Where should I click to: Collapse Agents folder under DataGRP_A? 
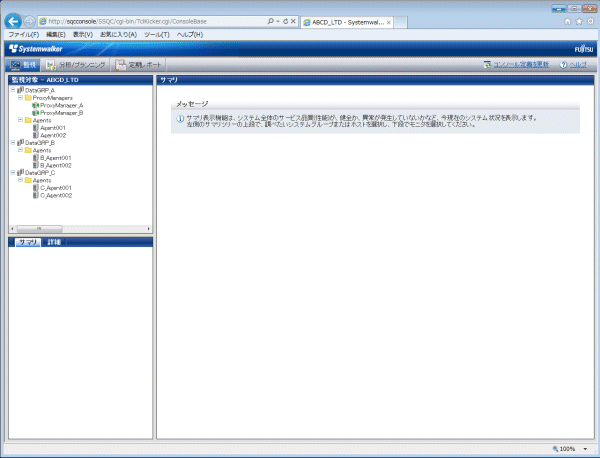pos(21,120)
